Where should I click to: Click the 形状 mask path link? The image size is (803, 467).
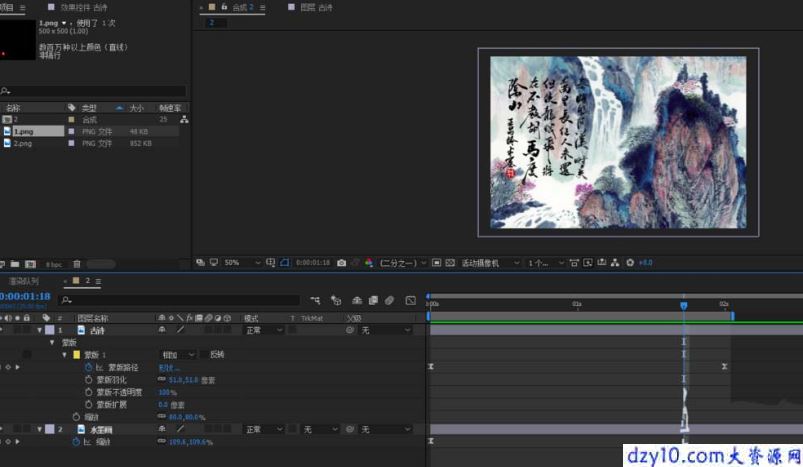click(168, 367)
